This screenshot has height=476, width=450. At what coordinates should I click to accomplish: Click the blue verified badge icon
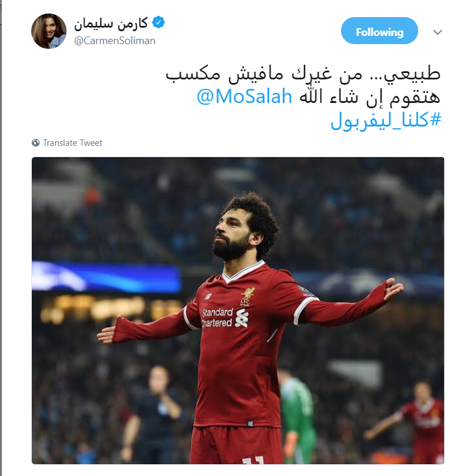tap(158, 22)
